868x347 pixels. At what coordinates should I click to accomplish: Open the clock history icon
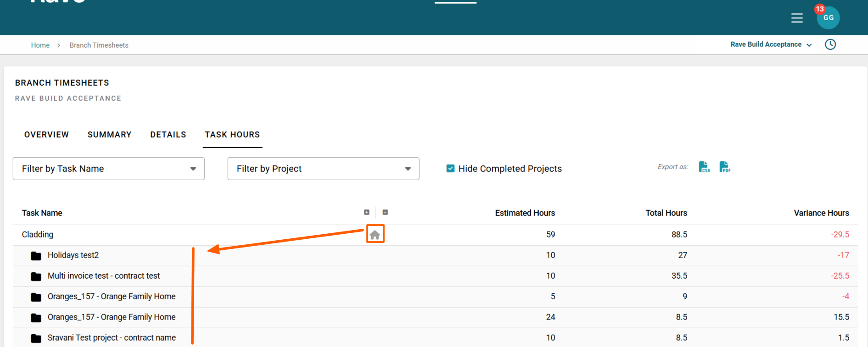point(830,44)
